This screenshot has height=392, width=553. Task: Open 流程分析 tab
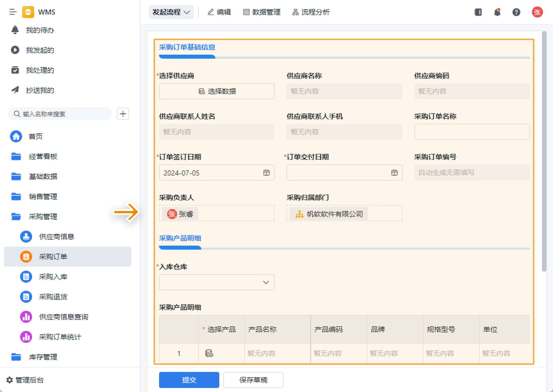pyautogui.click(x=311, y=12)
